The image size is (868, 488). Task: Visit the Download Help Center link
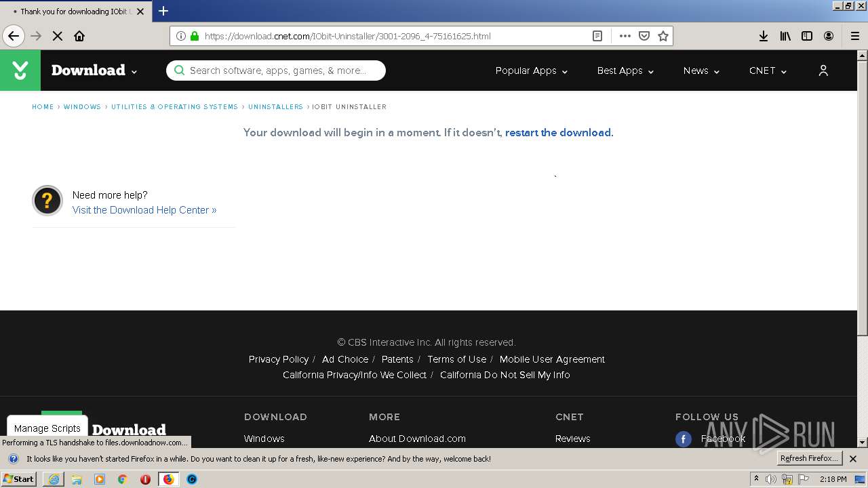[144, 210]
